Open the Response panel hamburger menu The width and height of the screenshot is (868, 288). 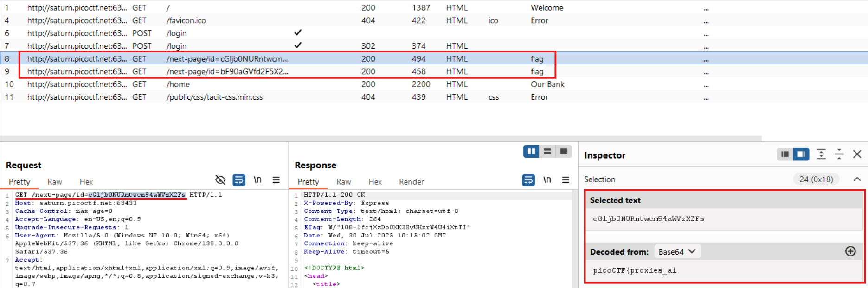(566, 180)
